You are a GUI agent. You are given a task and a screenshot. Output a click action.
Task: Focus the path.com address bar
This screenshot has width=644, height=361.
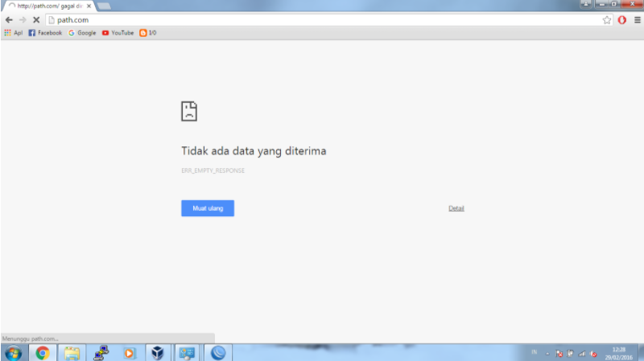(328, 19)
